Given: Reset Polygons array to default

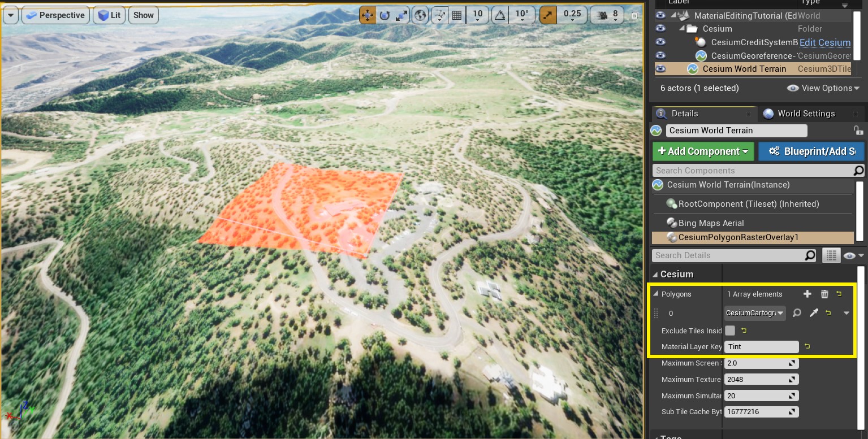Looking at the screenshot, I should coord(839,294).
